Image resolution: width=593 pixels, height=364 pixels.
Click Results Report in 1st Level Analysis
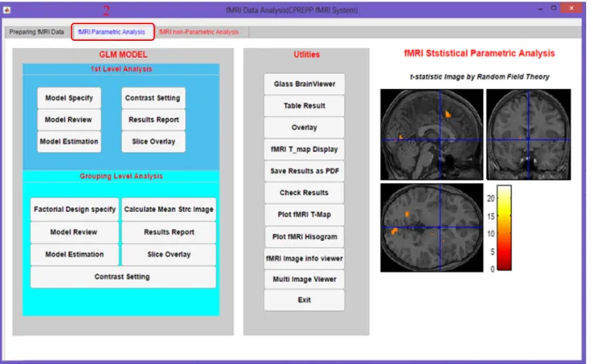point(153,120)
